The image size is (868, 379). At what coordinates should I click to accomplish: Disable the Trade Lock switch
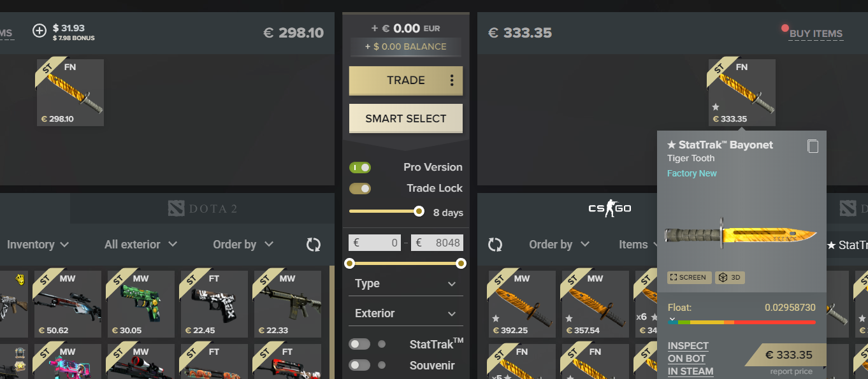coord(360,189)
